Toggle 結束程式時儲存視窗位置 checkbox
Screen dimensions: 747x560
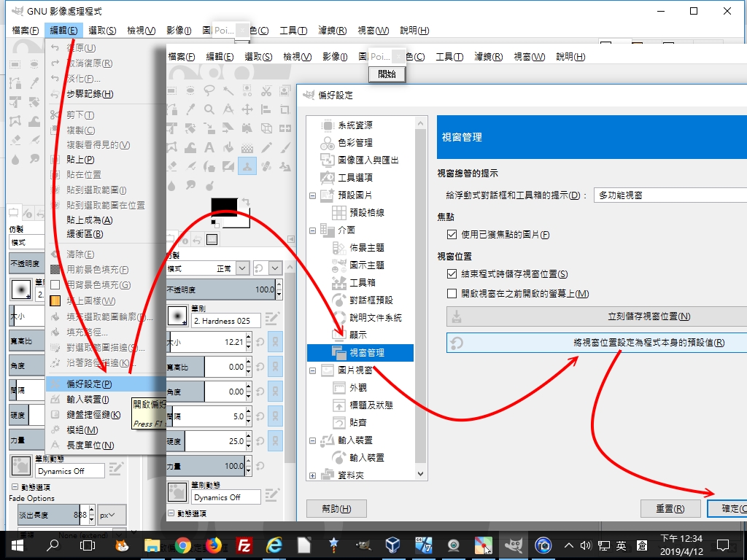452,274
